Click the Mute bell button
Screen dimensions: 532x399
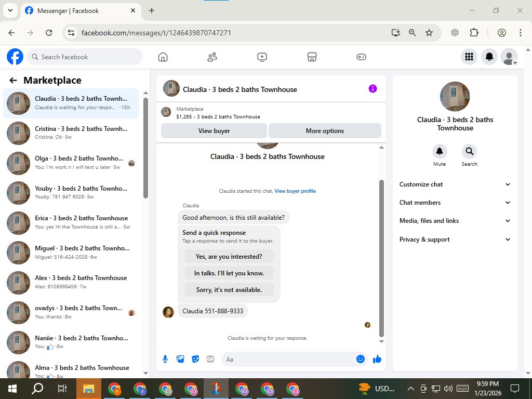(x=440, y=151)
